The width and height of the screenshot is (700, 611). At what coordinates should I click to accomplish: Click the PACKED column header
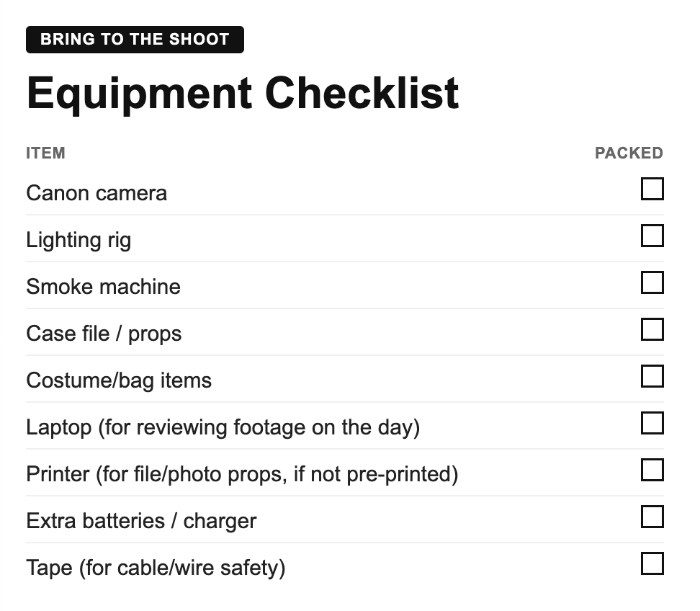tap(629, 153)
